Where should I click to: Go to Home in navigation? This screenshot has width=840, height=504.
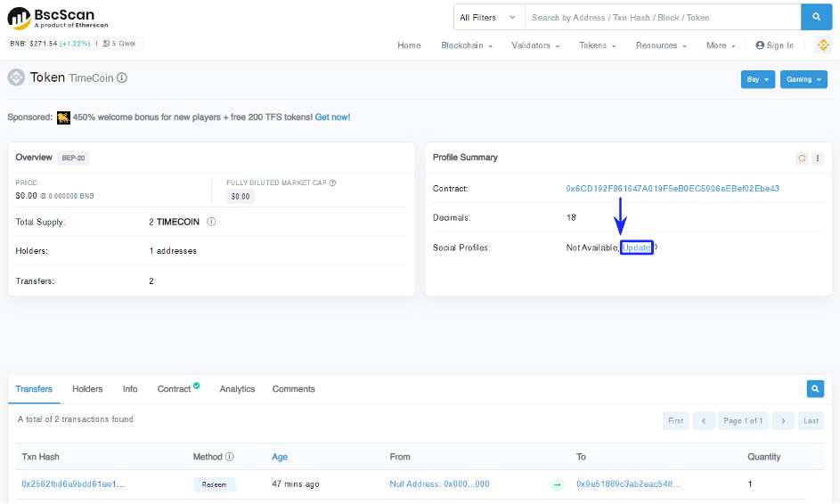409,45
